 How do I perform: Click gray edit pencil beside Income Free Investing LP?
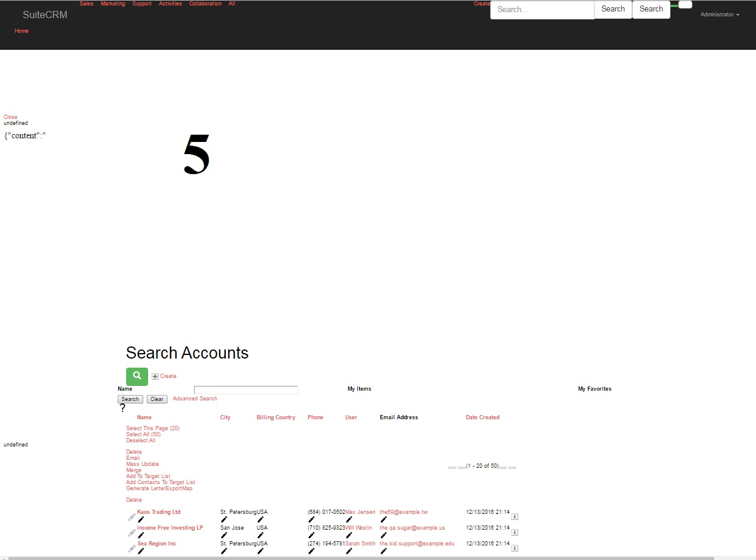[x=132, y=533]
